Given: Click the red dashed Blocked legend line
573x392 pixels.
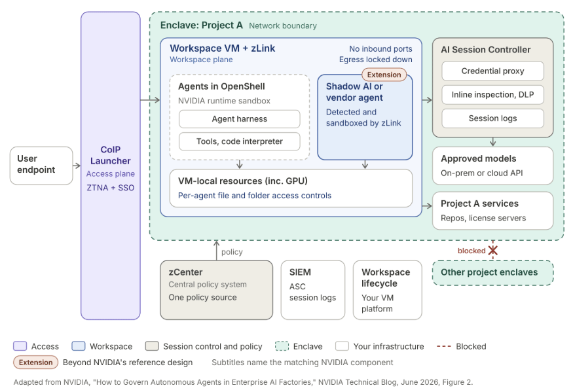Looking at the screenshot, I should click(444, 346).
